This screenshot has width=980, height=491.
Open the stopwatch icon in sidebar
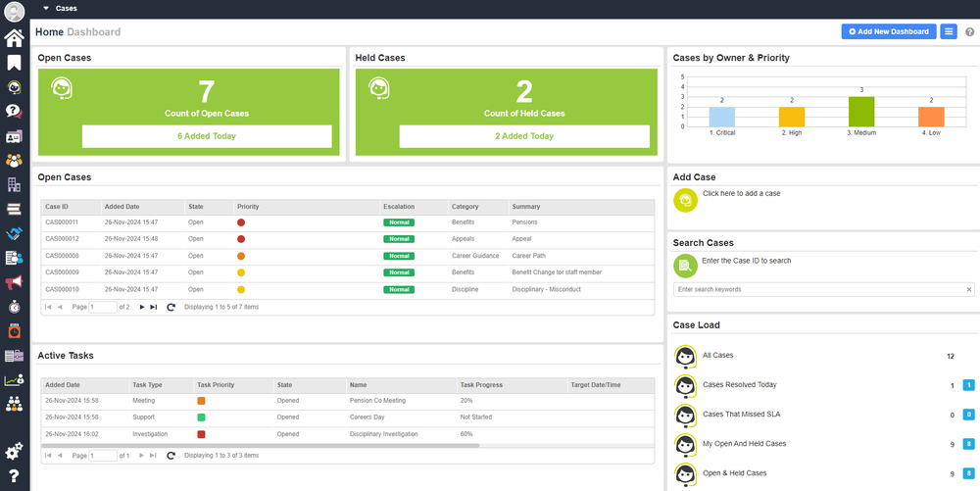coord(14,307)
